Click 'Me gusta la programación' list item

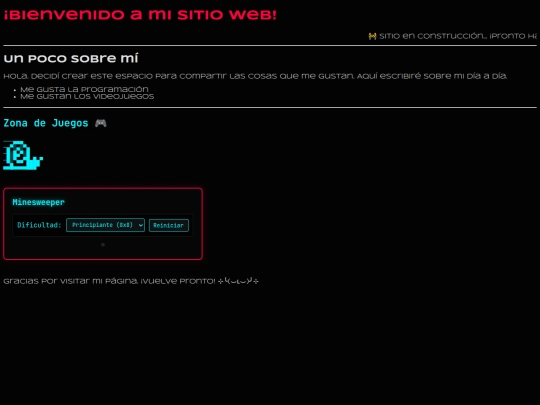click(x=84, y=89)
